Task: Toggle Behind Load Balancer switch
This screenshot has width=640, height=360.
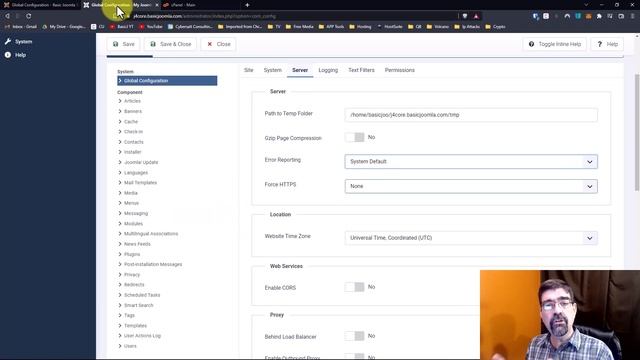Action: click(x=354, y=336)
